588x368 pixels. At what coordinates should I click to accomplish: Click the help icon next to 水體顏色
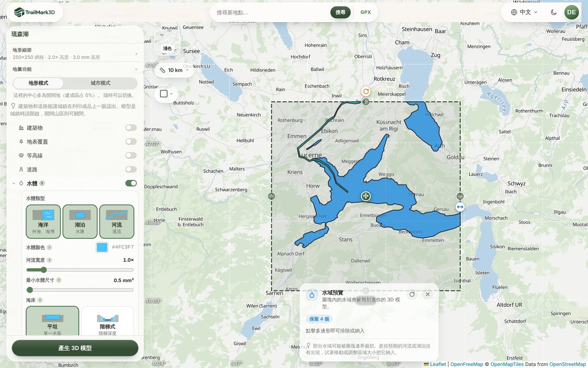49,247
